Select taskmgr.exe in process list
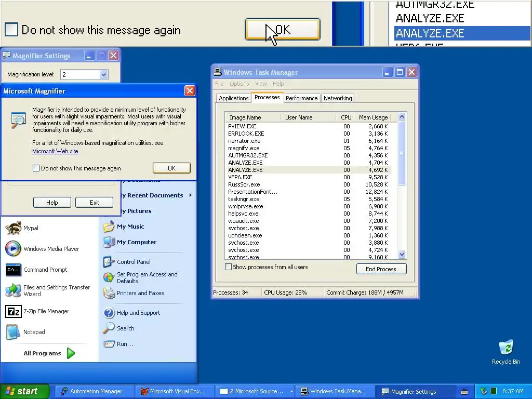The width and height of the screenshot is (532, 399). pyautogui.click(x=308, y=199)
